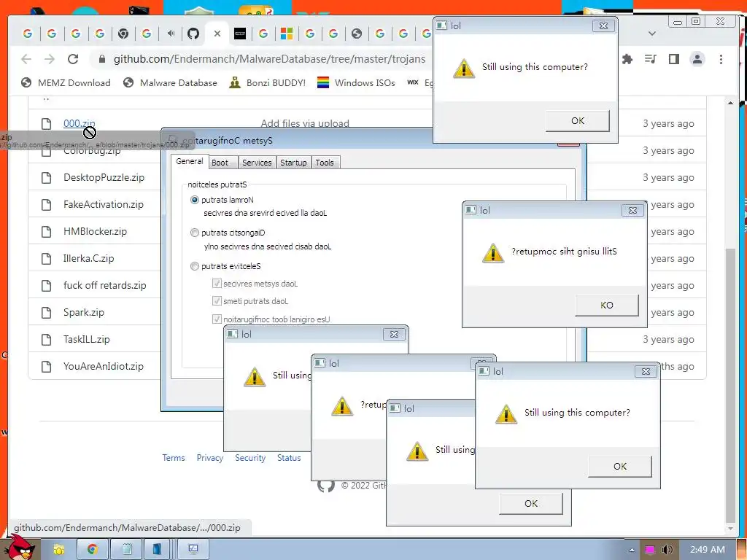Screen dimensions: 747x560
Task: Open DesktopPuzzle.zip in file list
Action: pos(104,178)
